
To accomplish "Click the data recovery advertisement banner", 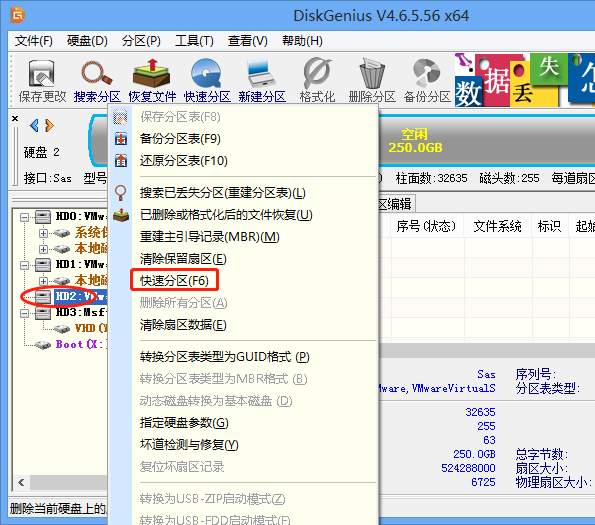I will [525, 80].
